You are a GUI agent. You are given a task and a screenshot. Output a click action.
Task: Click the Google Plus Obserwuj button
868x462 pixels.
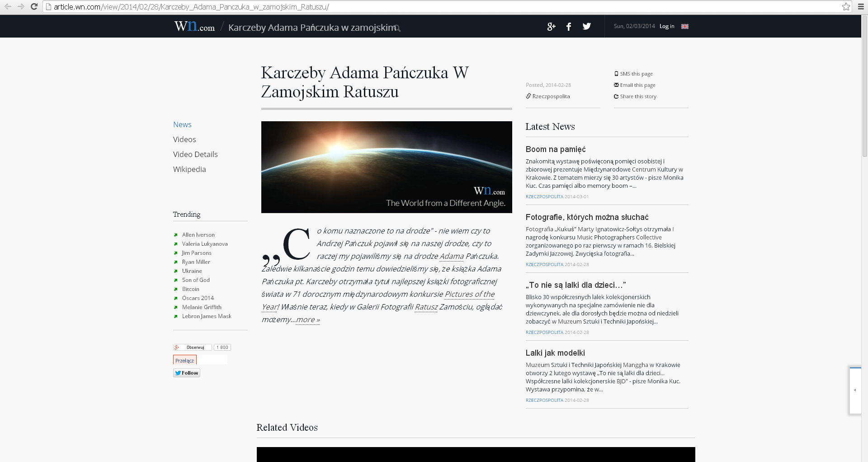click(x=193, y=347)
